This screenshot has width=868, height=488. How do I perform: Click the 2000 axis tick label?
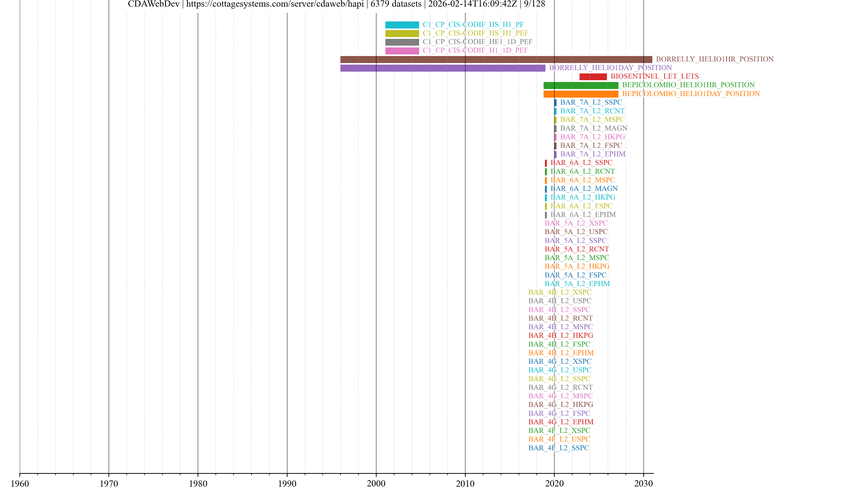376,484
